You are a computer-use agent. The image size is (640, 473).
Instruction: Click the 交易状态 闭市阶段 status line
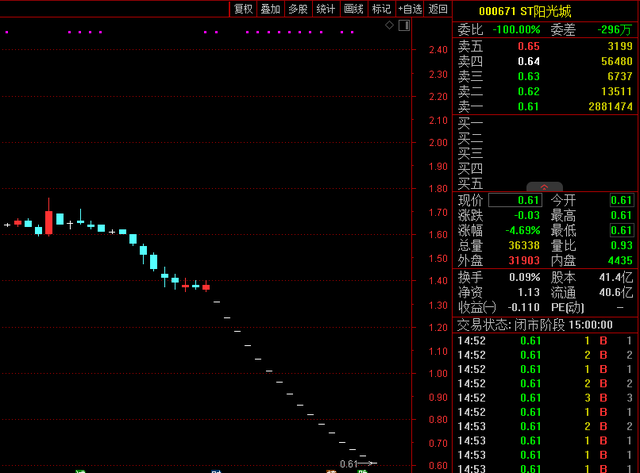535,325
